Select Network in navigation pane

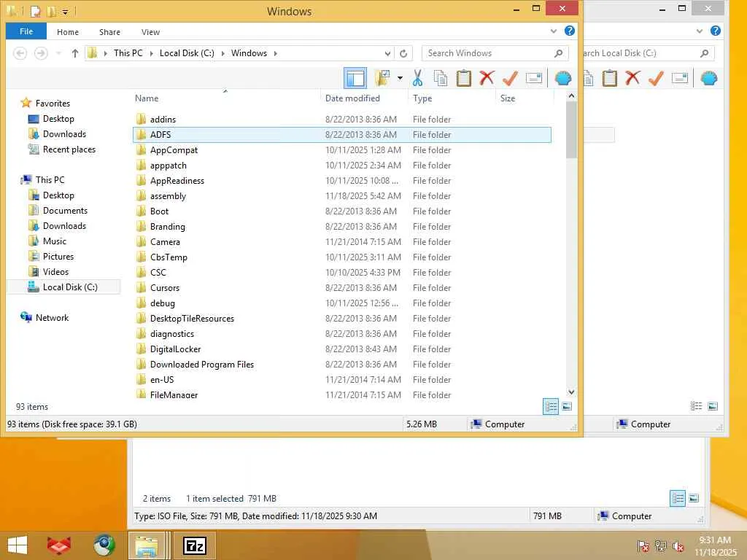(x=52, y=318)
